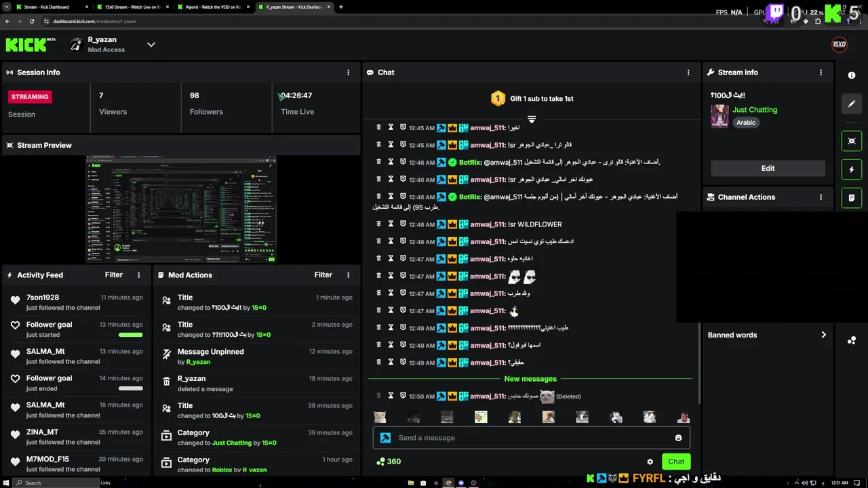Click the 'just ended' Follower goal progress bar
This screenshot has width=868, height=488.
click(131, 388)
